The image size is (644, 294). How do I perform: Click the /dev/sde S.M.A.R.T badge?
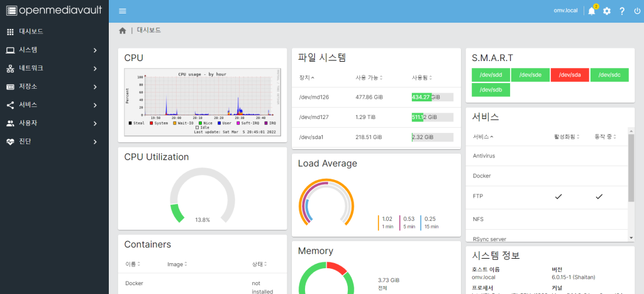point(530,75)
